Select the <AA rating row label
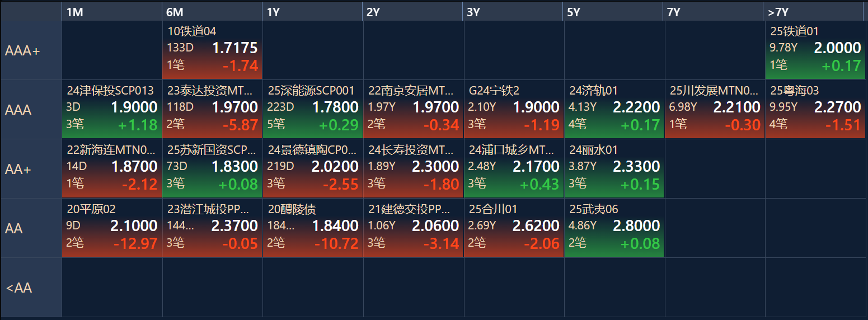This screenshot has width=868, height=320. [x=31, y=288]
